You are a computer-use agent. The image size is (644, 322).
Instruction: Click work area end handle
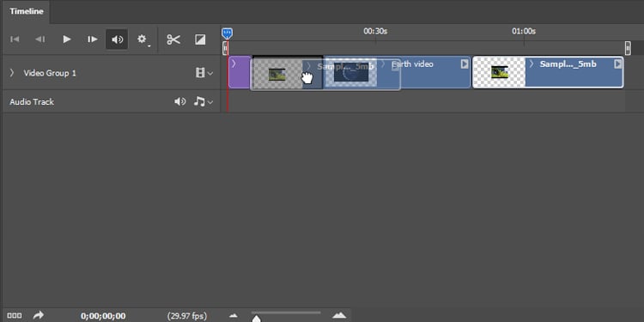(x=628, y=48)
